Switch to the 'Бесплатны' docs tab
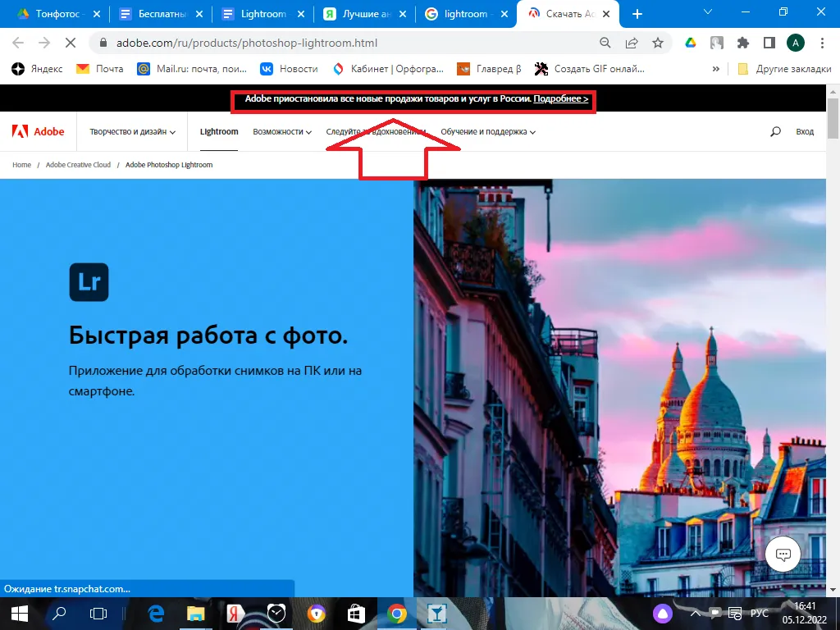Image resolution: width=840 pixels, height=630 pixels. pos(162,14)
